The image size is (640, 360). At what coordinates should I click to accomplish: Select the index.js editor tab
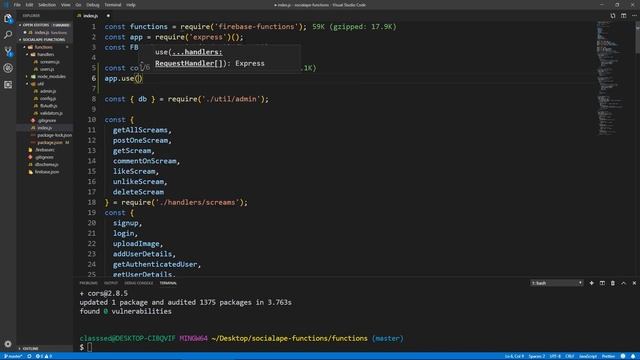(x=91, y=16)
